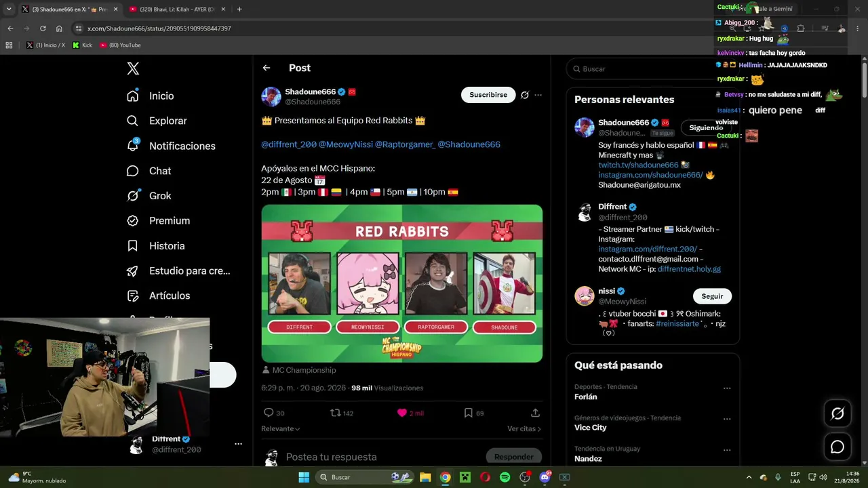Screen dimensions: 868x488
Task: Reload the page in the browser
Action: point(43,28)
